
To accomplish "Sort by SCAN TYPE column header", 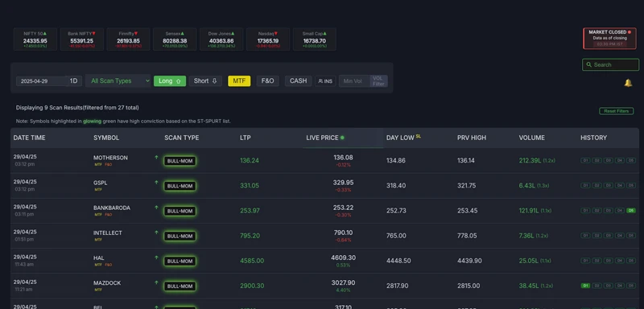I will 182,138.
